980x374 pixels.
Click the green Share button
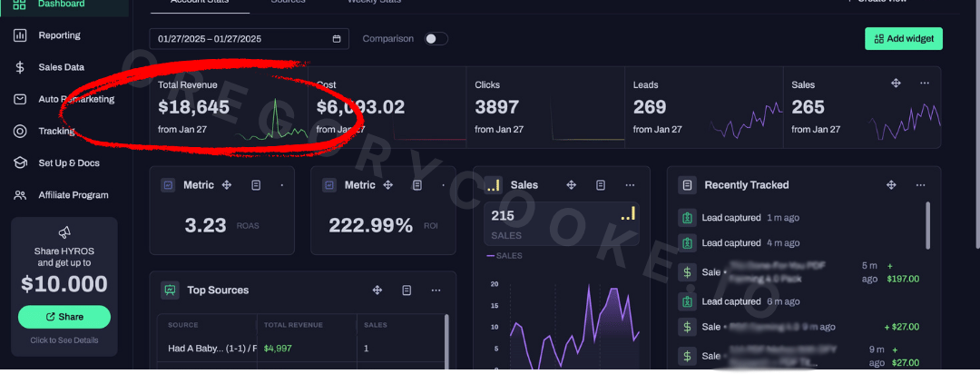point(64,317)
